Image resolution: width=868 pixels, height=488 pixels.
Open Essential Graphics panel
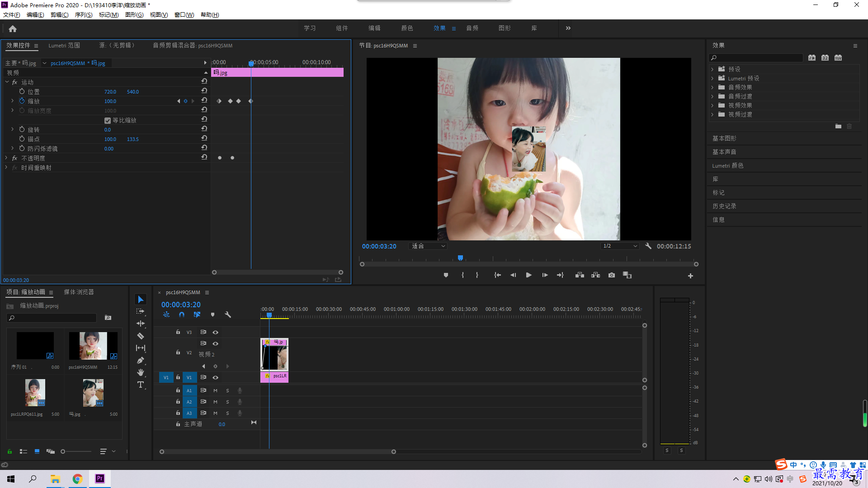pyautogui.click(x=724, y=138)
